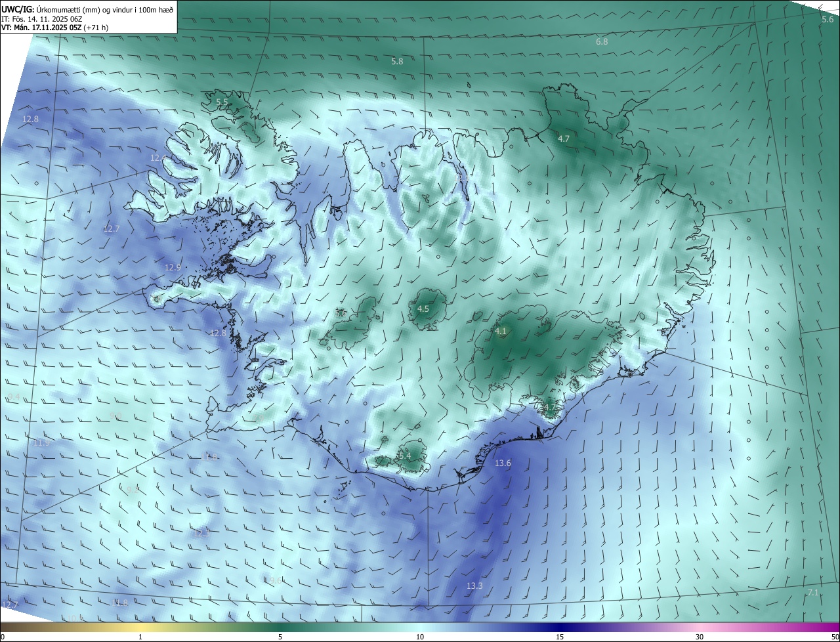The height and width of the screenshot is (642, 840).
Task: Click the 12.3 value label
Action: [201, 534]
